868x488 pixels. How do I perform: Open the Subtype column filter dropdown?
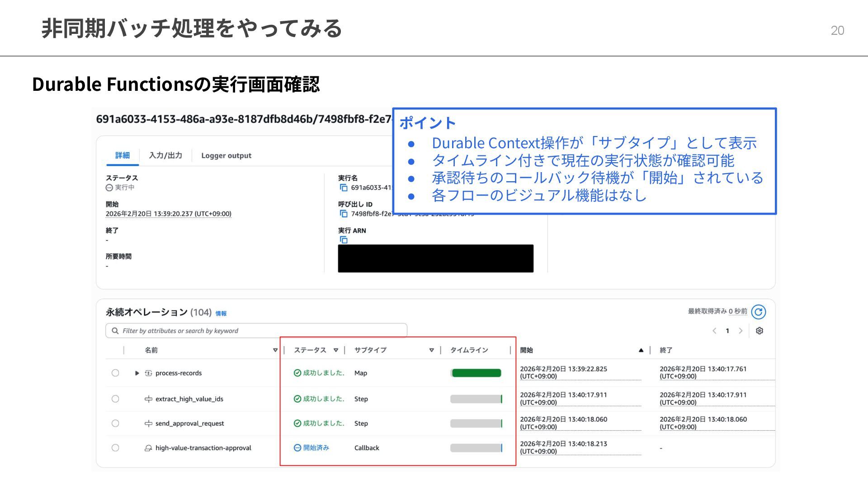click(431, 350)
